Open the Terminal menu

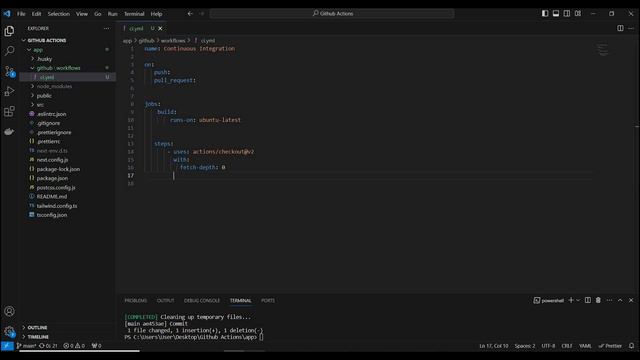pos(134,14)
